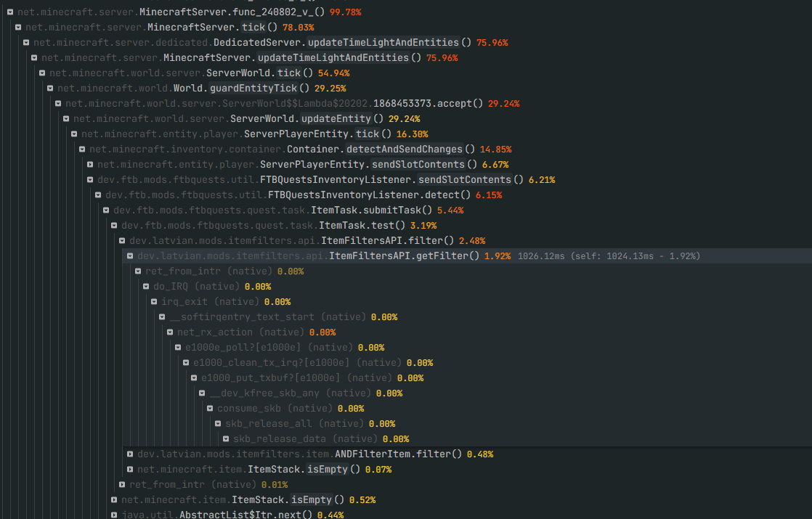Click the 6.21% percentage value
Image resolution: width=812 pixels, height=519 pixels.
542,179
